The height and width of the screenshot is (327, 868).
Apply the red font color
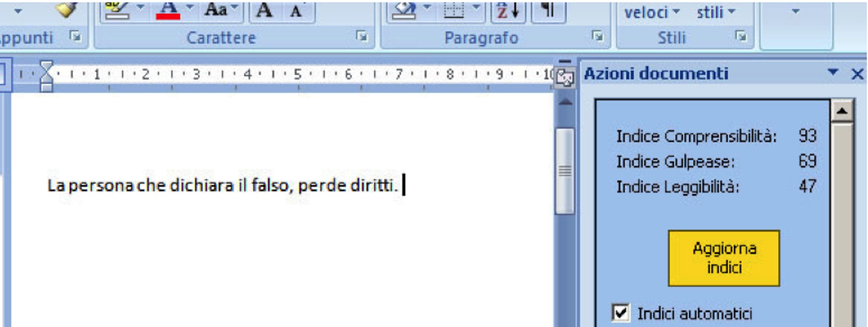[x=168, y=10]
